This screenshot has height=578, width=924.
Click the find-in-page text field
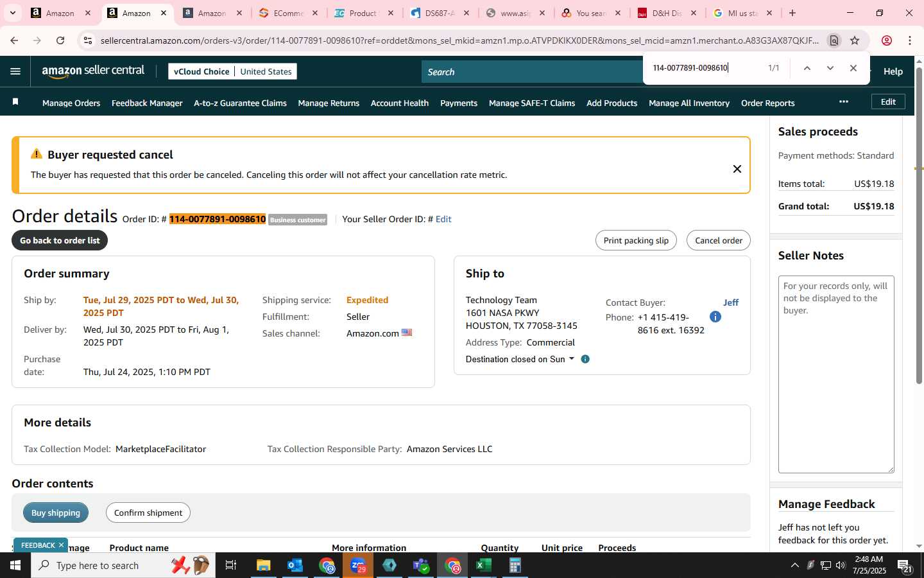click(706, 67)
